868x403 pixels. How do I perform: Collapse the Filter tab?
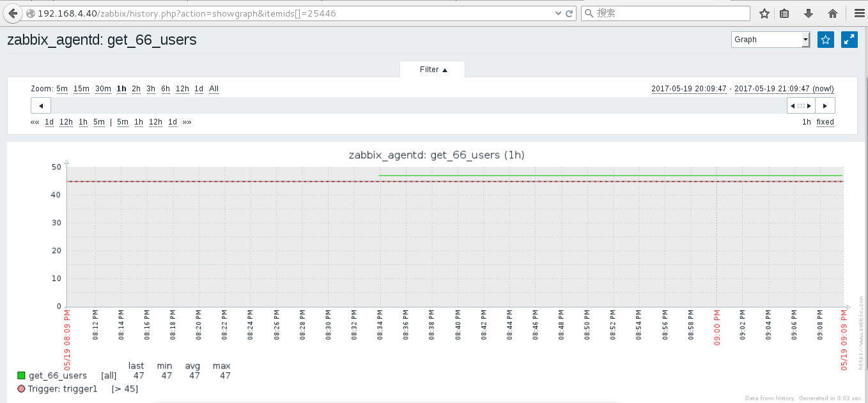tap(433, 70)
